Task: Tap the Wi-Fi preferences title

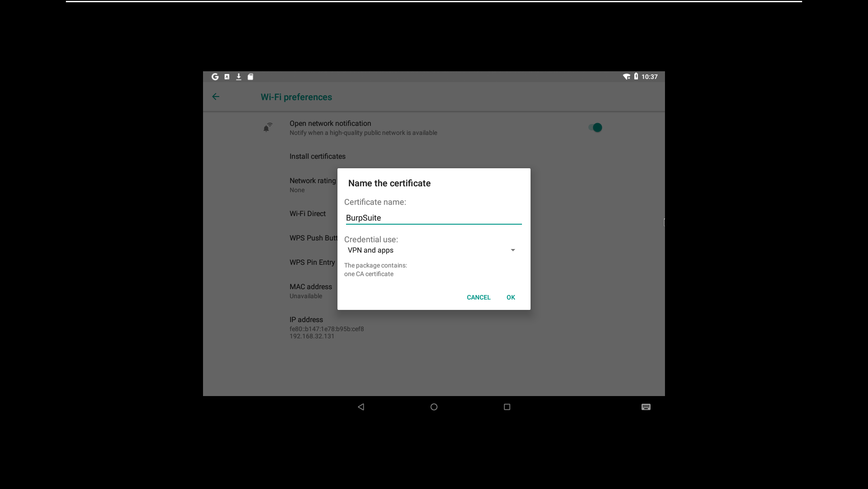Action: coord(296,97)
